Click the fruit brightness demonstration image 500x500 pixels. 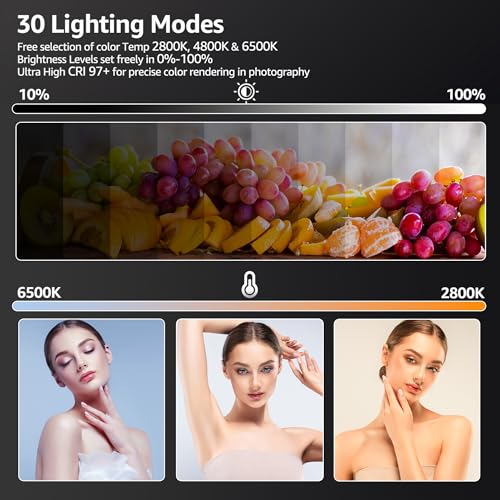pos(251,191)
